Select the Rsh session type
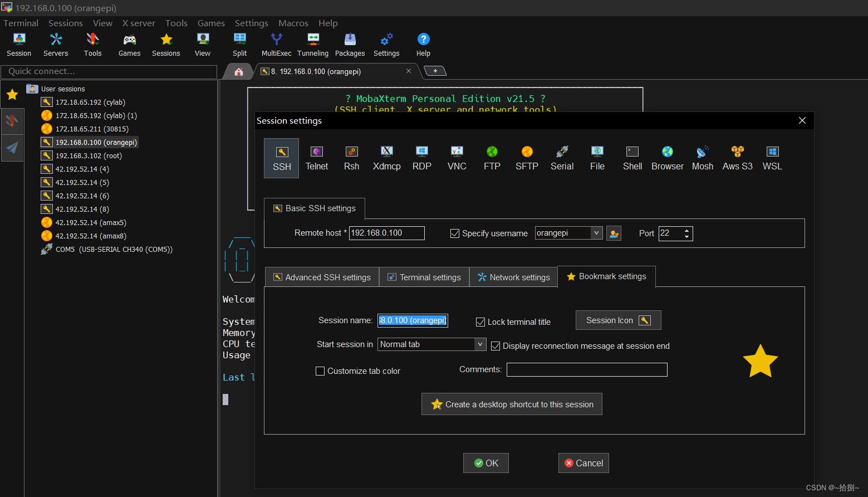This screenshot has width=868, height=497. point(351,158)
